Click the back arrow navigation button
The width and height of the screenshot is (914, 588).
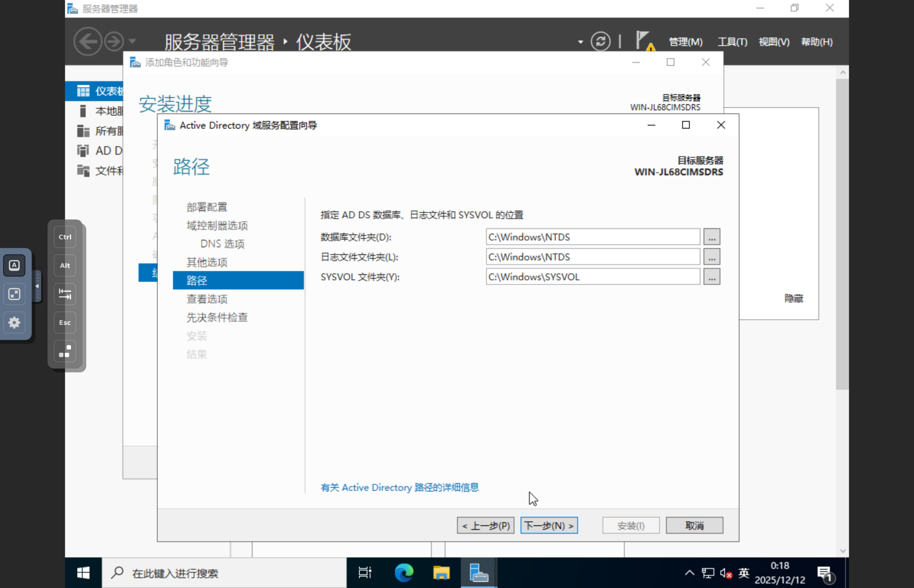point(88,41)
